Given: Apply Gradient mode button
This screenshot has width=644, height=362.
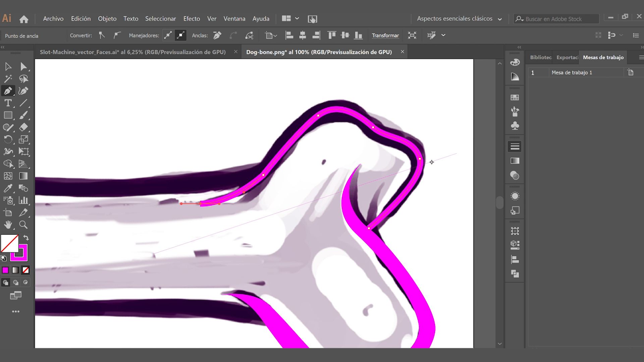Looking at the screenshot, I should tap(15, 270).
